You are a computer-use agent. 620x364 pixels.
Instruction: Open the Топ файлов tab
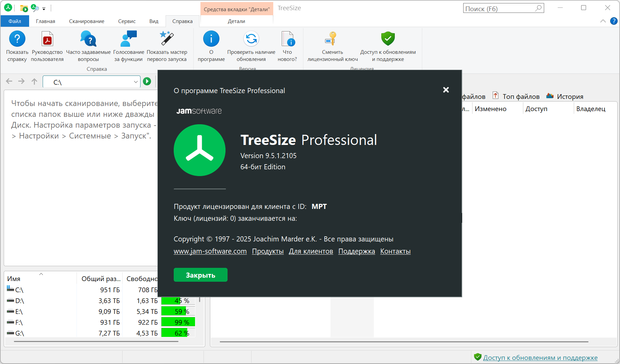[x=516, y=97]
